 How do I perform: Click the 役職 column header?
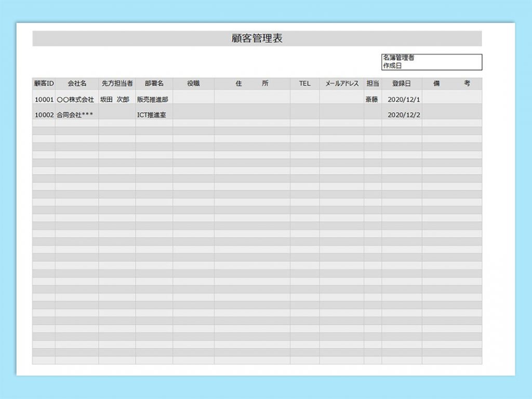193,84
